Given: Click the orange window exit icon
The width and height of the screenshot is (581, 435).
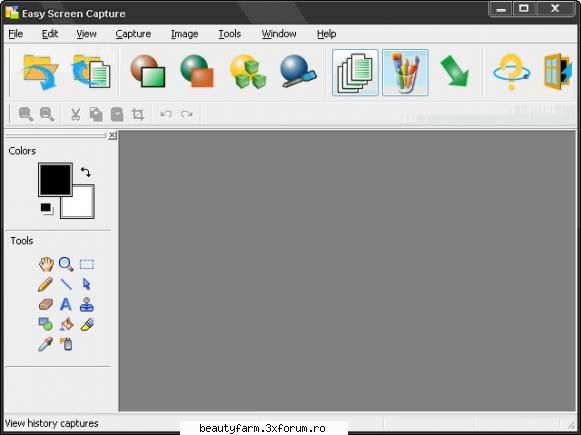Looking at the screenshot, I should pyautogui.click(x=557, y=72).
